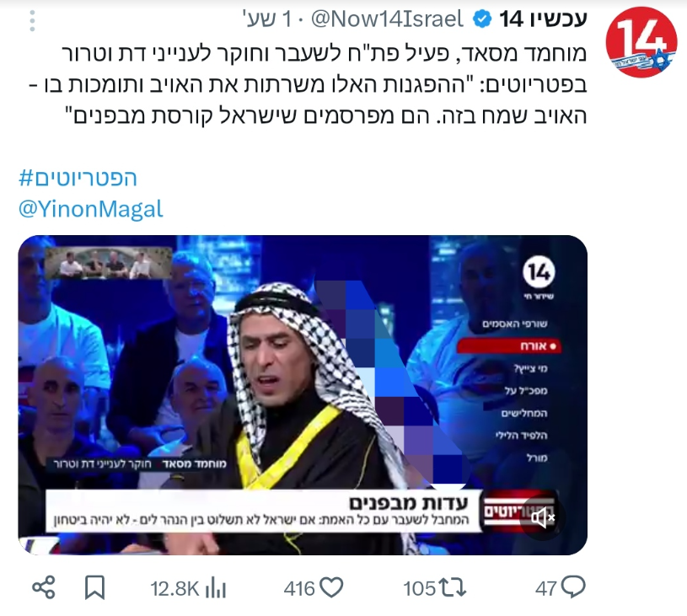
Task: Open view analytics bar chart icon
Action: (215, 588)
